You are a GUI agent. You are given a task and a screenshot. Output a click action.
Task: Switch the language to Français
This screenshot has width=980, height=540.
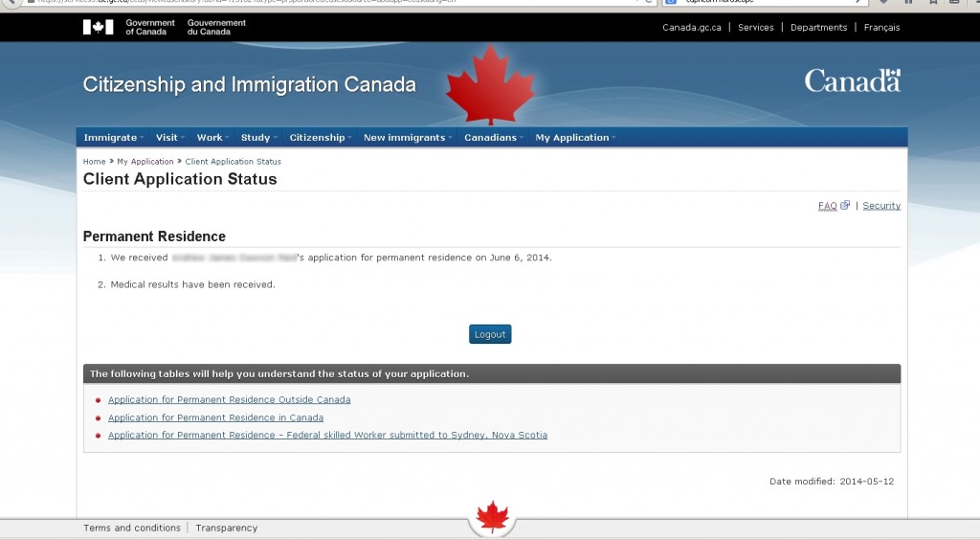pos(881,28)
